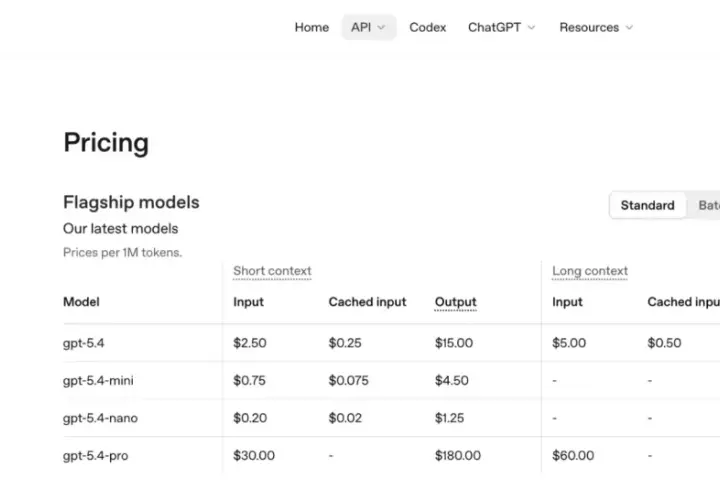
Task: Click the $15.00 output price
Action: (x=454, y=343)
